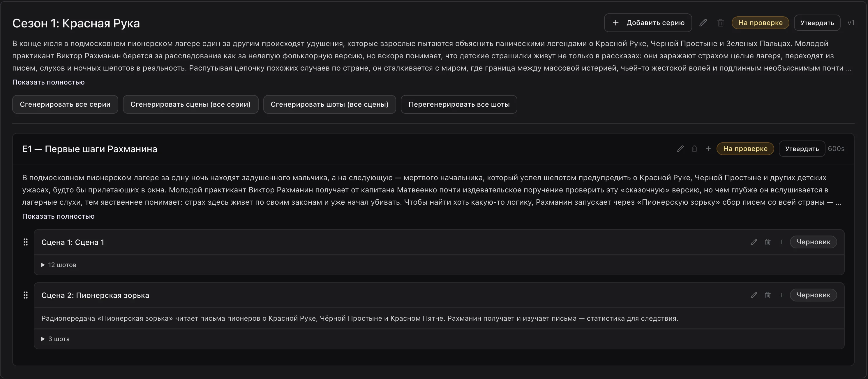Click Перегенерировать все шоты

[x=458, y=104]
